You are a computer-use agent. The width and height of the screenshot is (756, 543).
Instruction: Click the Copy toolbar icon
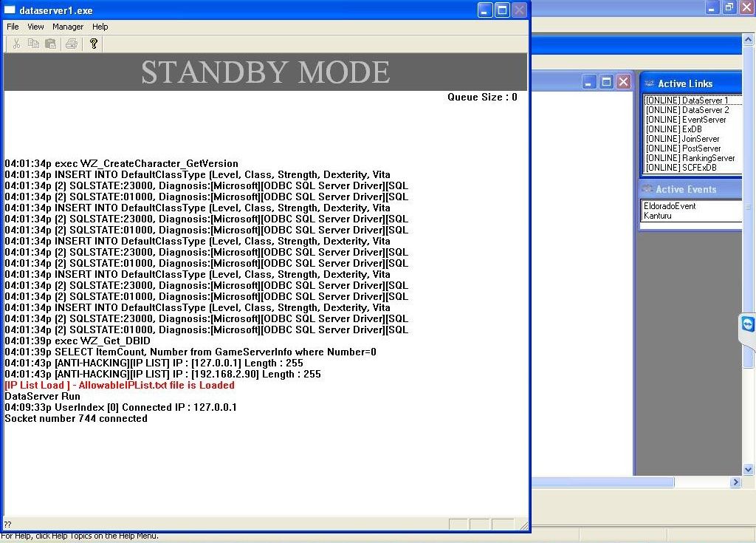[33, 44]
